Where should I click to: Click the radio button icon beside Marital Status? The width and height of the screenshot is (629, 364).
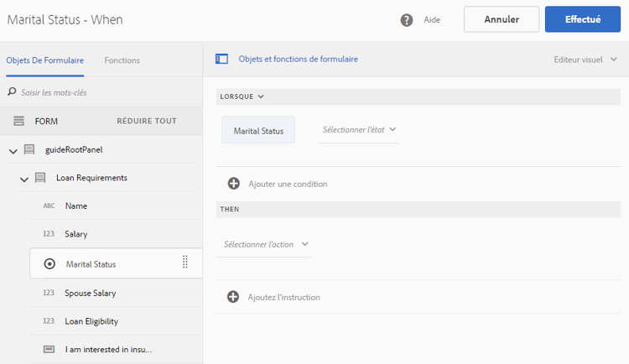click(49, 263)
